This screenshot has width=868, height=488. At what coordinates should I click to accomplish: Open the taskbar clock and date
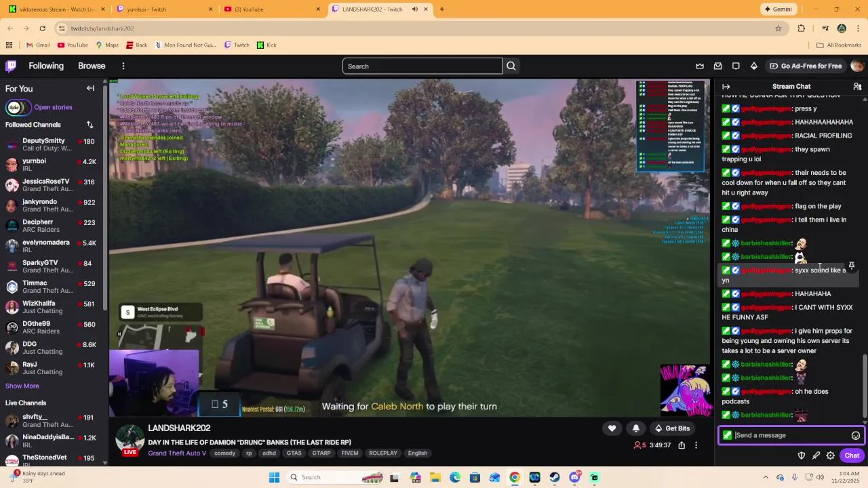844,477
